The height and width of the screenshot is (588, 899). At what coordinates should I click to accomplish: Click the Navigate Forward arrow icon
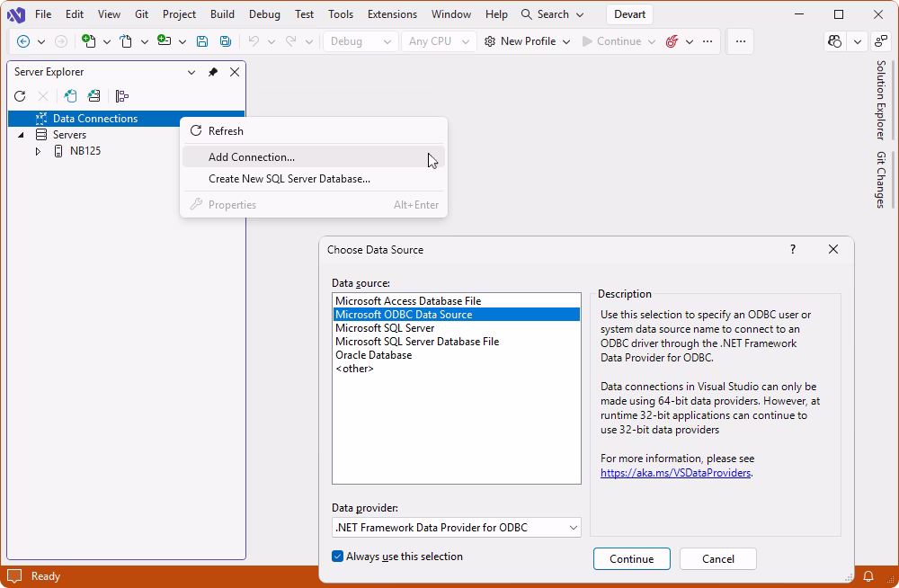click(61, 41)
